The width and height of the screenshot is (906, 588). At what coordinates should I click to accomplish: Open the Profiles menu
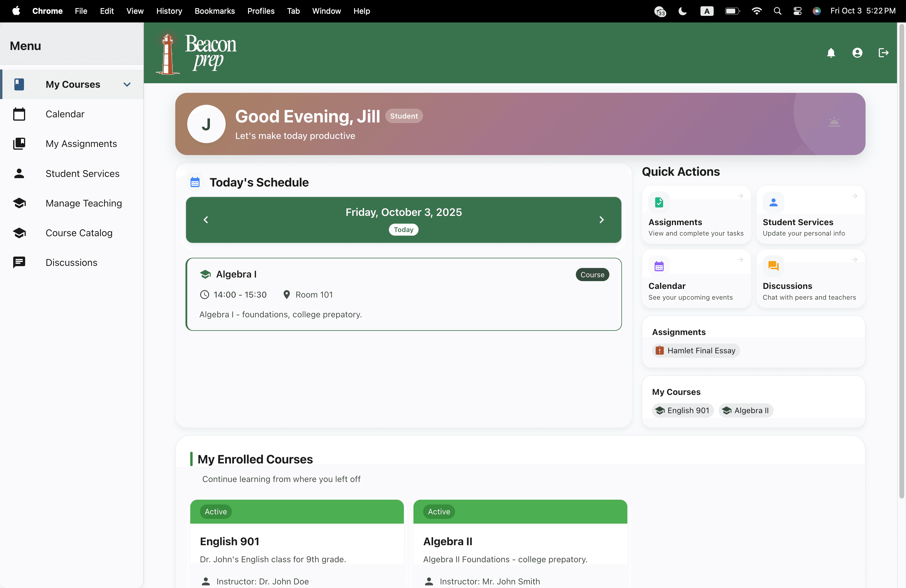tap(261, 11)
